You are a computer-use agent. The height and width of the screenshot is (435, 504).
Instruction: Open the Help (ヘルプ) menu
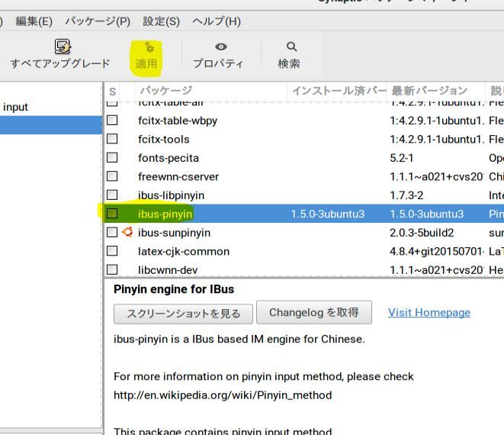[216, 21]
